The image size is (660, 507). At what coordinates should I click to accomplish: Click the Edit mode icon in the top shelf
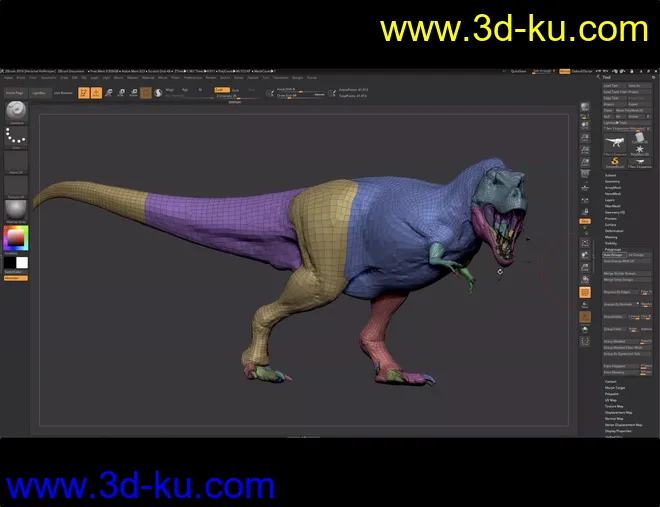click(x=83, y=93)
